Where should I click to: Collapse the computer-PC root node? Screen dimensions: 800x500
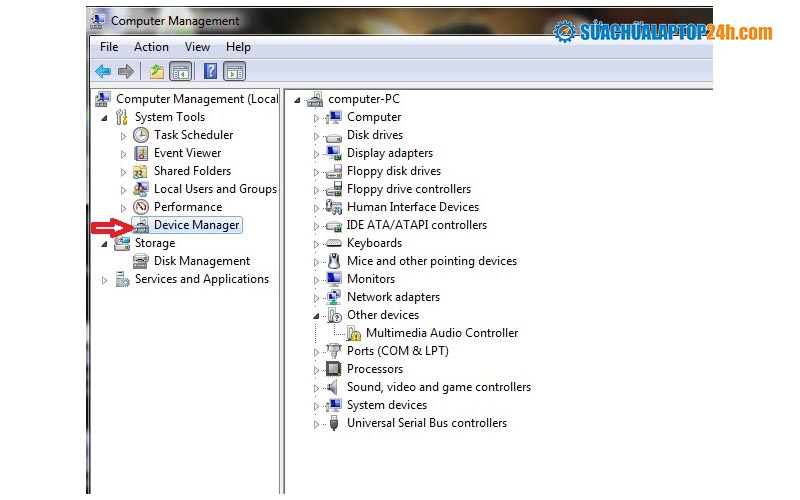click(297, 100)
